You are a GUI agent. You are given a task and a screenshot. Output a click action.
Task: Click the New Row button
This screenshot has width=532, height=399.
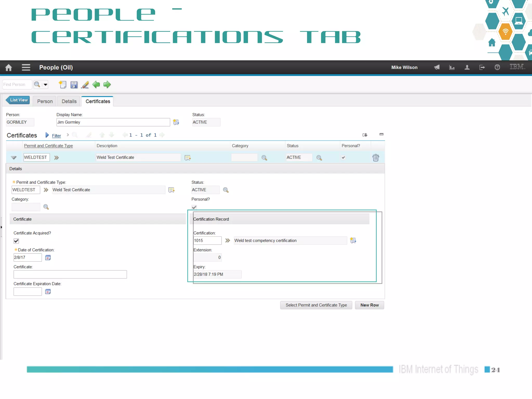click(369, 305)
